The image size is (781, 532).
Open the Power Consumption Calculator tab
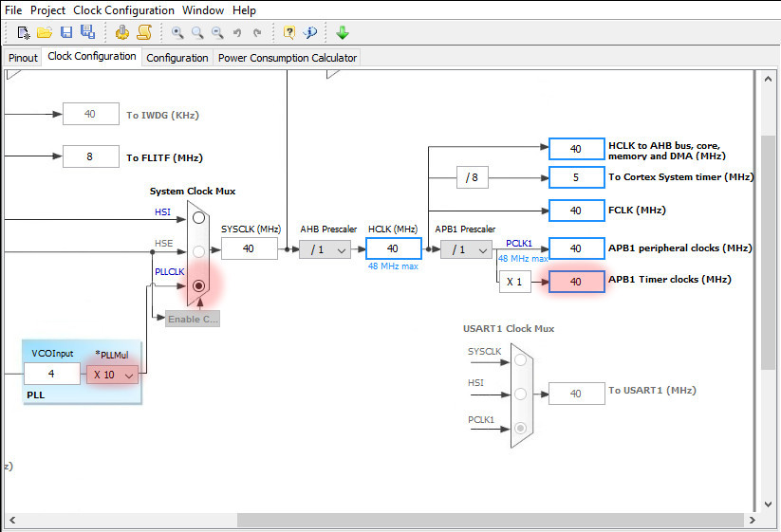[x=288, y=58]
